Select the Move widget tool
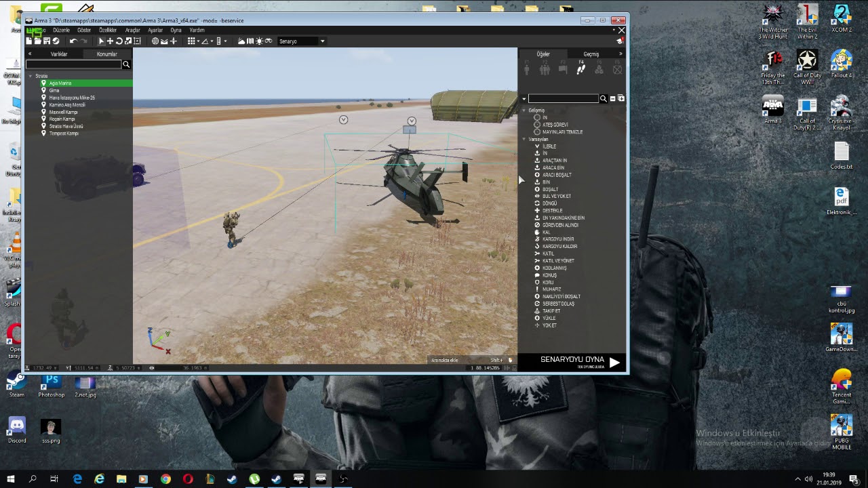868x488 pixels. (111, 41)
